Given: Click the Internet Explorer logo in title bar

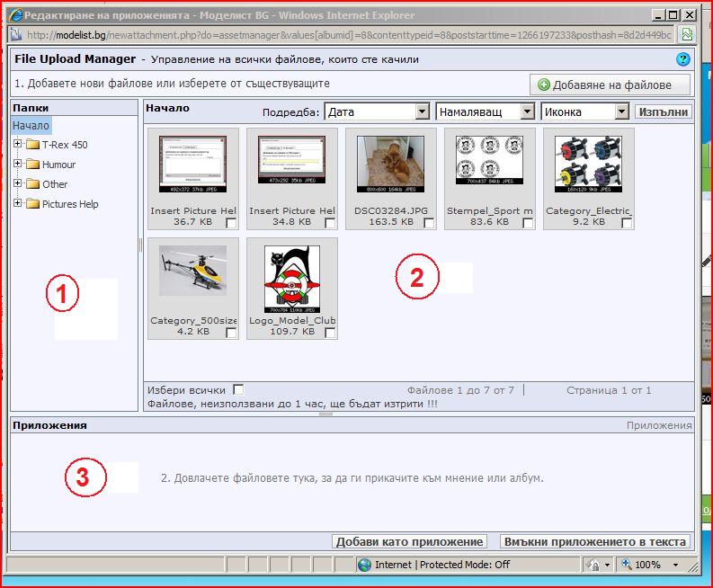Looking at the screenshot, I should pyautogui.click(x=15, y=15).
